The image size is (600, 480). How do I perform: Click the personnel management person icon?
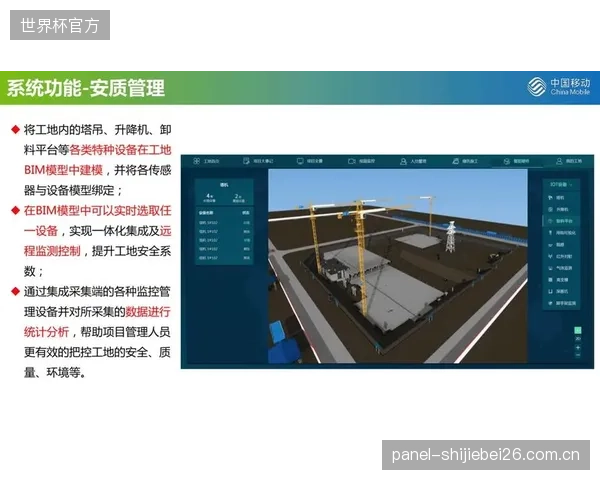pos(403,162)
